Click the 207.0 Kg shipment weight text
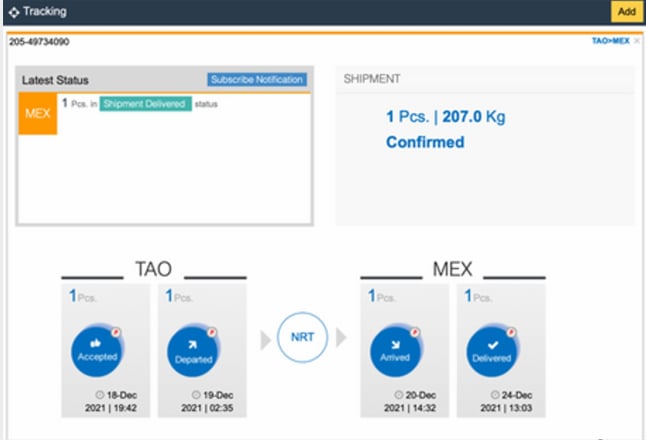The width and height of the screenshot is (646, 440). pos(469,117)
